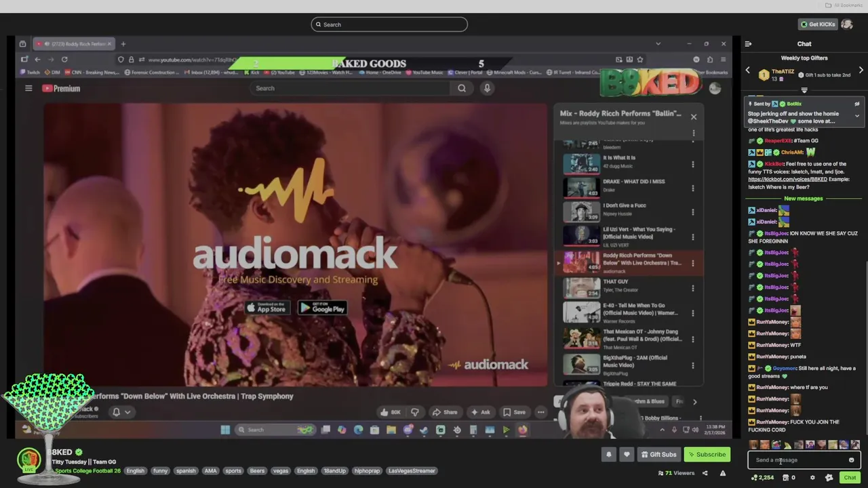This screenshot has width=868, height=488.
Task: Click the YouTube Premium logo
Action: click(61, 88)
